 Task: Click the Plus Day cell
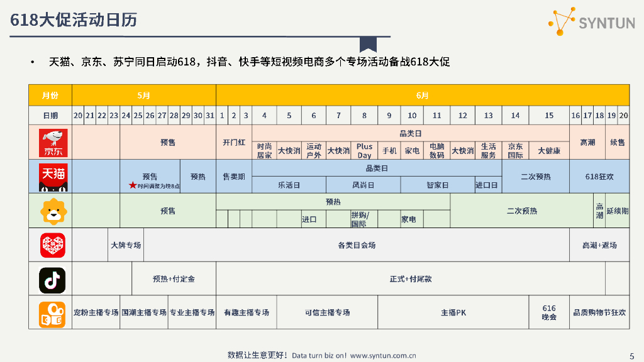[x=364, y=151]
